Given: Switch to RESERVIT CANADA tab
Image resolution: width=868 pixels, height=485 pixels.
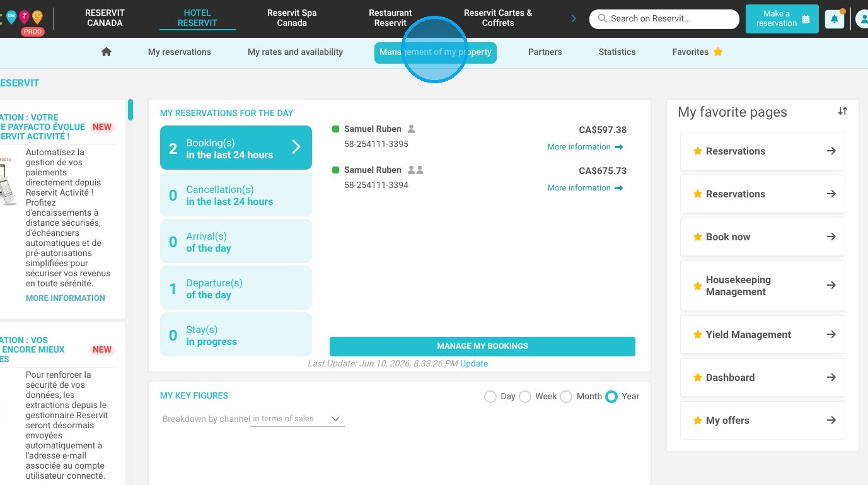Looking at the screenshot, I should (x=105, y=18).
